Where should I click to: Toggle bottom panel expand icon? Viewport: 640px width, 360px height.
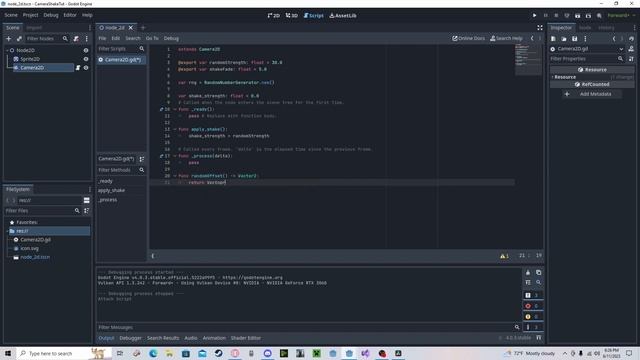click(x=539, y=338)
